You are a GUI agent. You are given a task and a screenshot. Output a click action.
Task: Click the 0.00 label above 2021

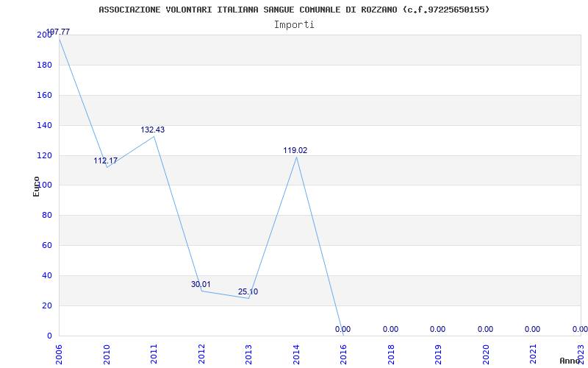532,329
